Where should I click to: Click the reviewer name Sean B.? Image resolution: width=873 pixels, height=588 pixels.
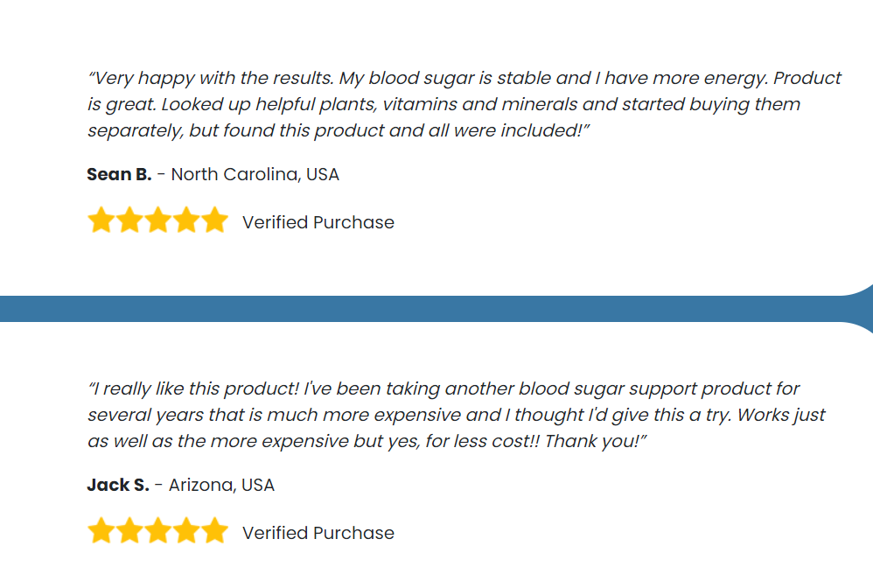click(119, 174)
